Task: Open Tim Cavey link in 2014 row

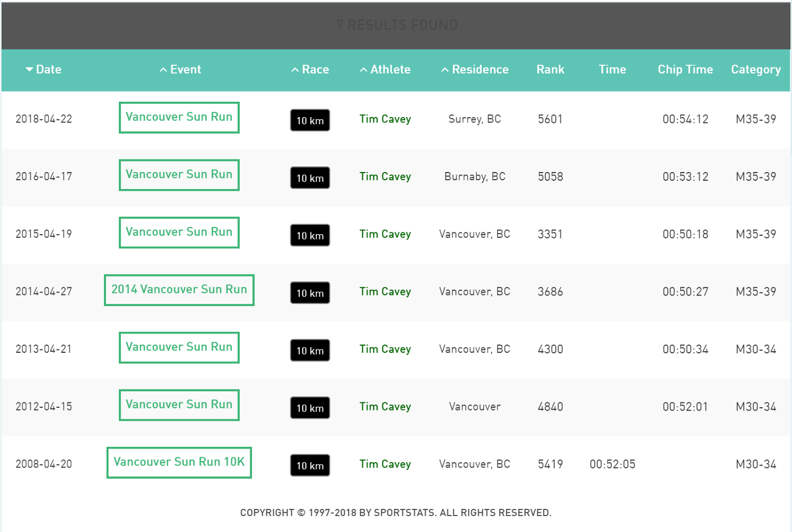Action: [x=385, y=292]
